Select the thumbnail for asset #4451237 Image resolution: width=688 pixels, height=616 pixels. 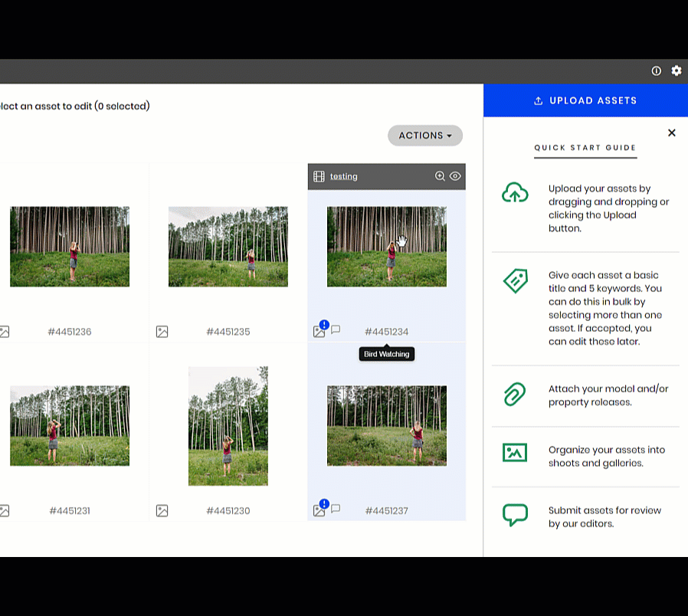pos(387,425)
